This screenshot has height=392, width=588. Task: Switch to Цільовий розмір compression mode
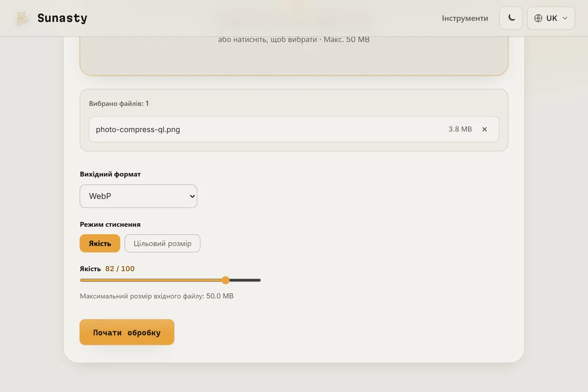[x=163, y=243]
